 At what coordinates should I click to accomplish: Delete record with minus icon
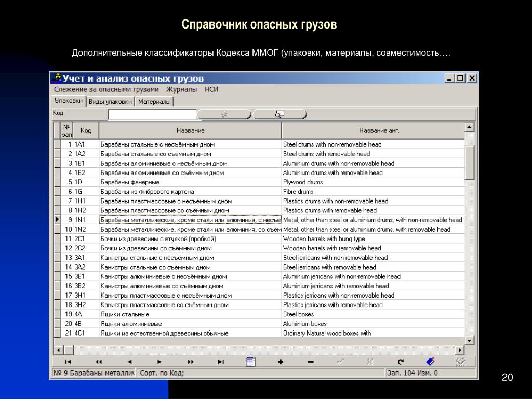(x=311, y=362)
